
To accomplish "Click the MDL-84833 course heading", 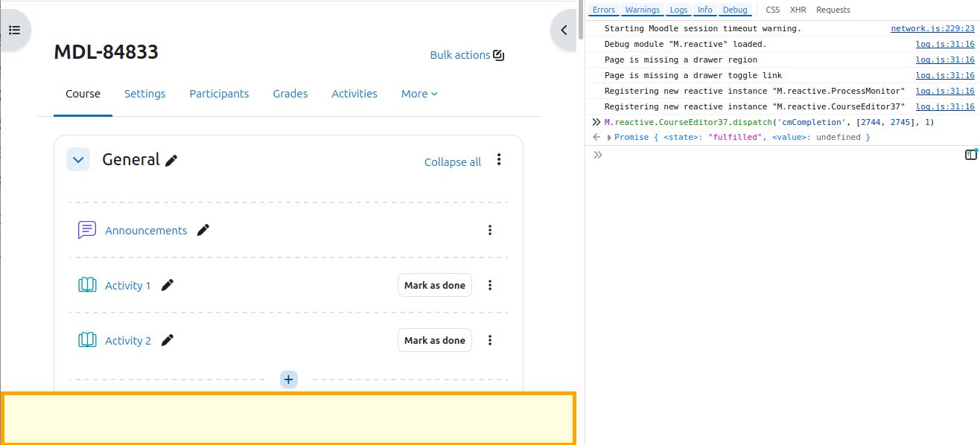I will (x=106, y=52).
